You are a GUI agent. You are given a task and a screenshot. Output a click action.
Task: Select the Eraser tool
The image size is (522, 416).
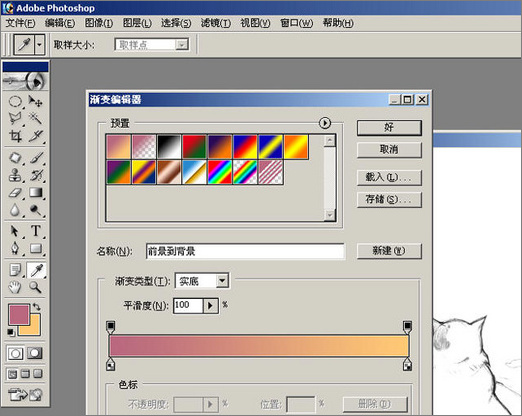click(15, 193)
